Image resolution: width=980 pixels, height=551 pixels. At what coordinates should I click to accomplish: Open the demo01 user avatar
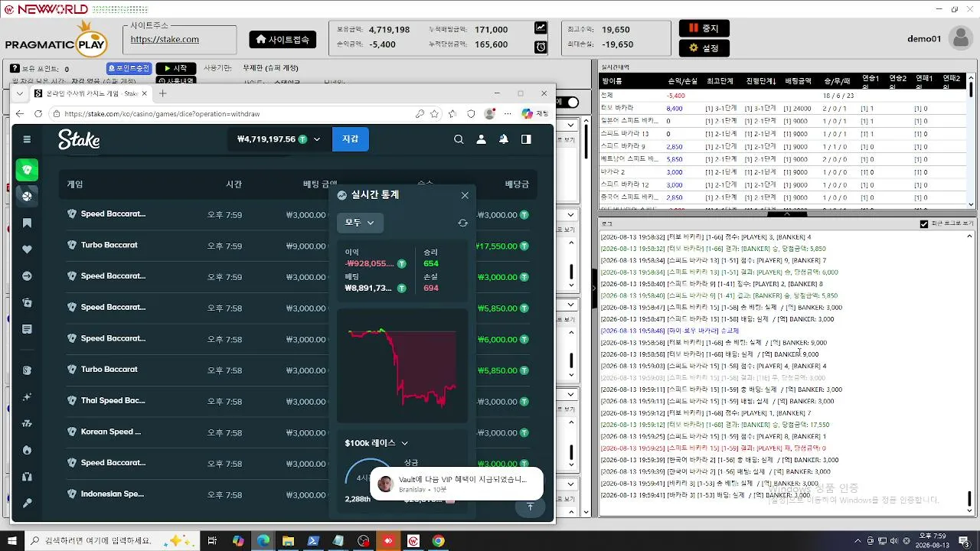[x=960, y=38]
